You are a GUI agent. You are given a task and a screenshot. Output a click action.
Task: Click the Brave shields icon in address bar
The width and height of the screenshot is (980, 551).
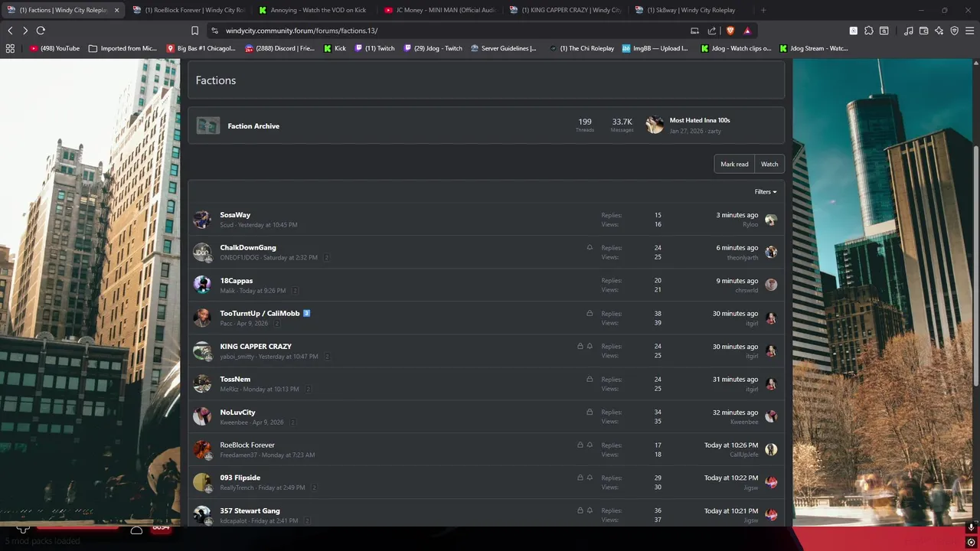coord(730,31)
